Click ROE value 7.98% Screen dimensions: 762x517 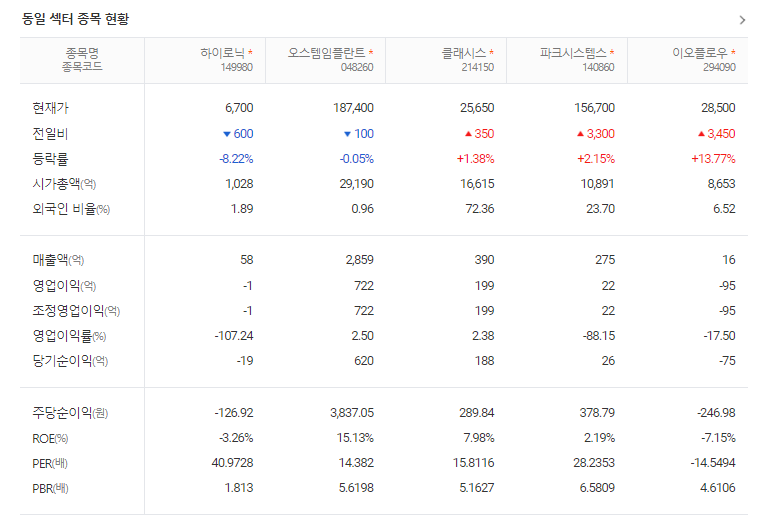coord(479,438)
